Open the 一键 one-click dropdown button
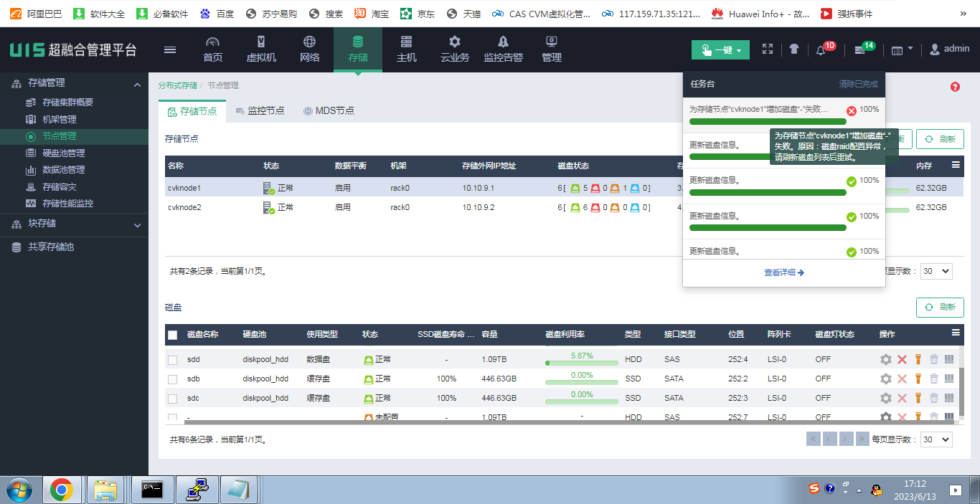This screenshot has height=504, width=980. [721, 49]
